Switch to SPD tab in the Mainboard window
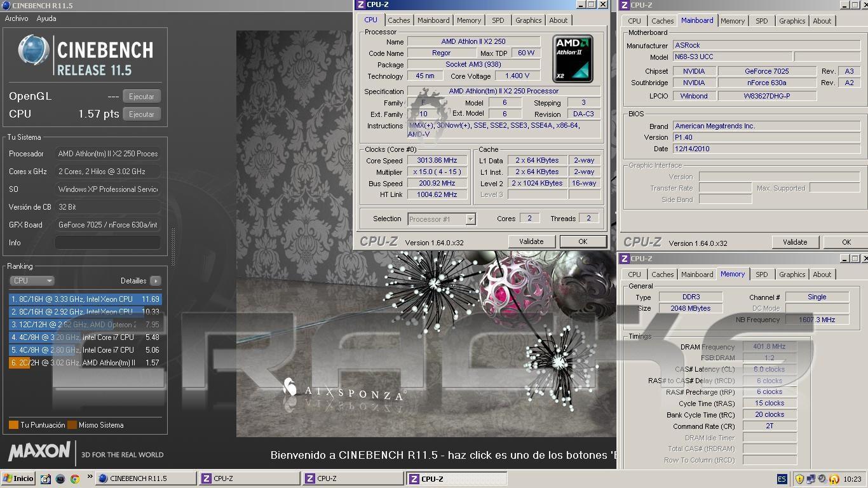 coord(762,21)
